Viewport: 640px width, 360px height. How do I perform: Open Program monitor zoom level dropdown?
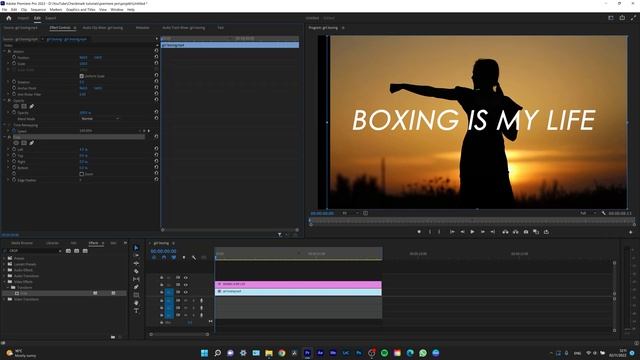pyautogui.click(x=350, y=213)
